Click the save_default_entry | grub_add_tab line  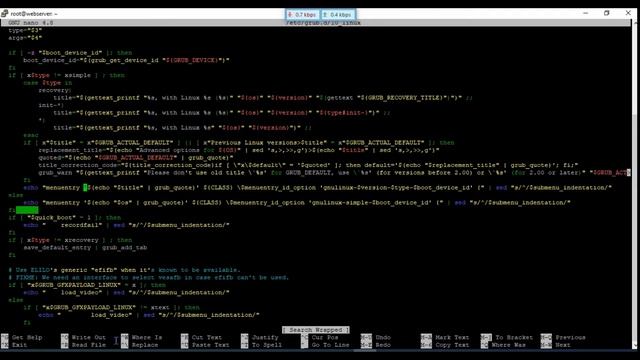point(85,247)
